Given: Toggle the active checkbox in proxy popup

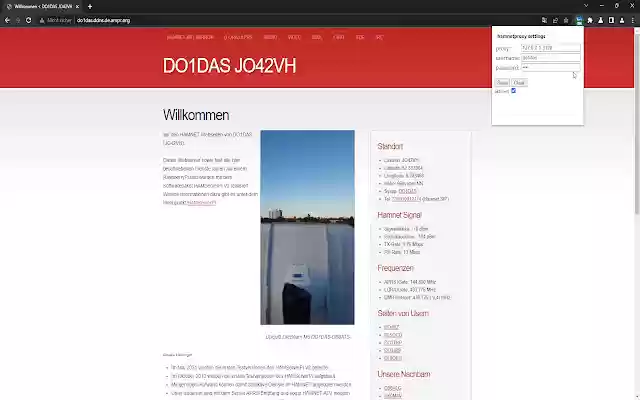Looking at the screenshot, I should [513, 91].
